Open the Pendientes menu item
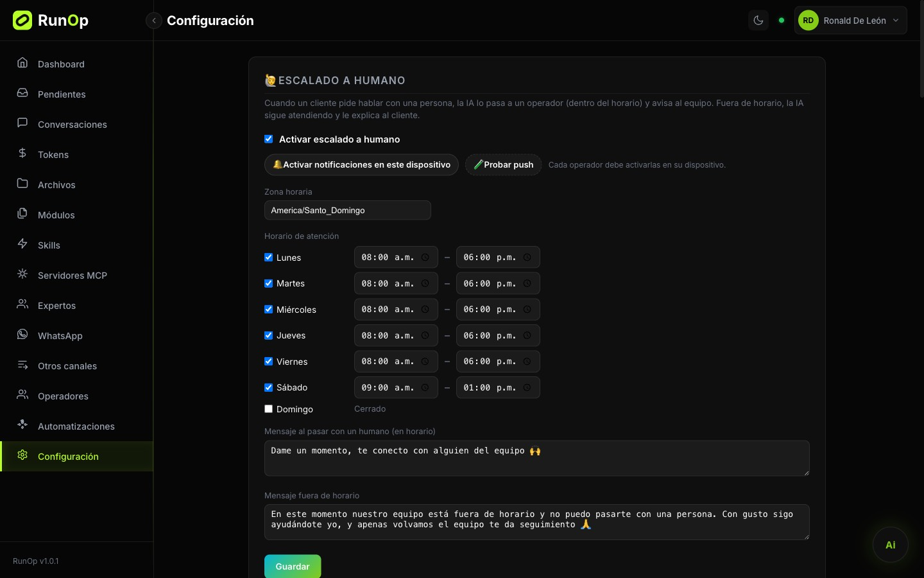The height and width of the screenshot is (578, 924). coord(77,94)
